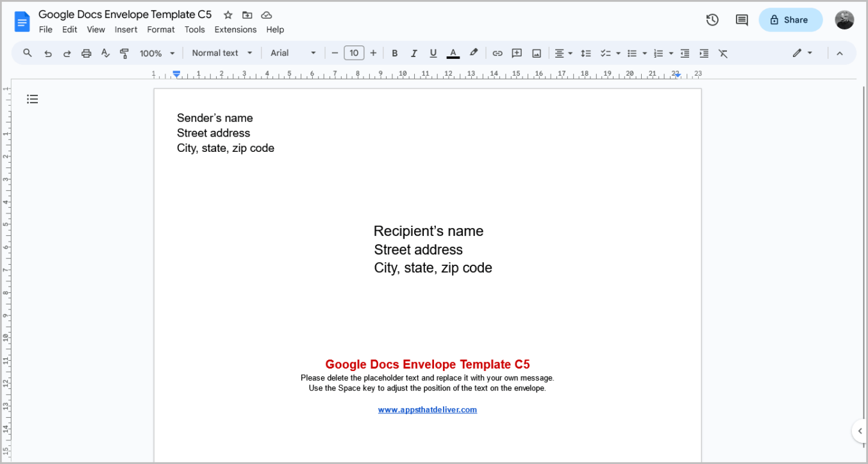Image resolution: width=868 pixels, height=464 pixels.
Task: Collapse the toolbar menus chevron
Action: click(840, 53)
